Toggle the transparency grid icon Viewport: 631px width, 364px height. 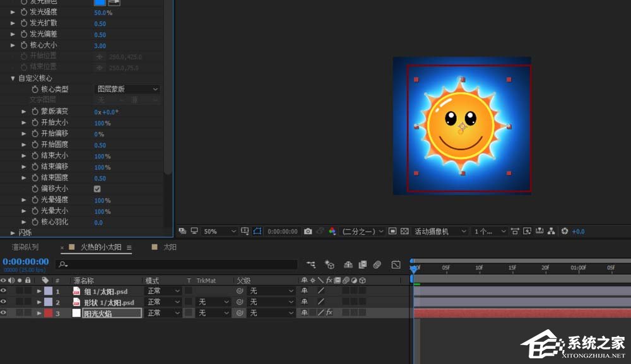point(404,232)
